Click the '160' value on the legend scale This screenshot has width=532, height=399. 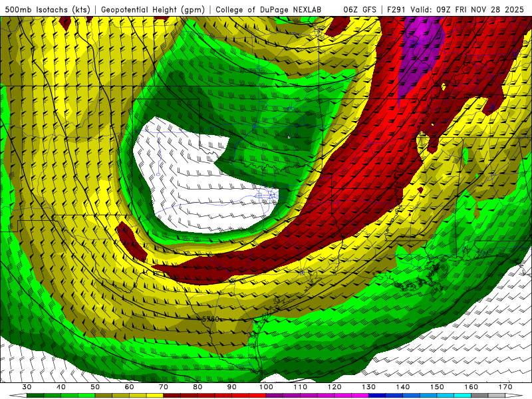click(x=471, y=387)
